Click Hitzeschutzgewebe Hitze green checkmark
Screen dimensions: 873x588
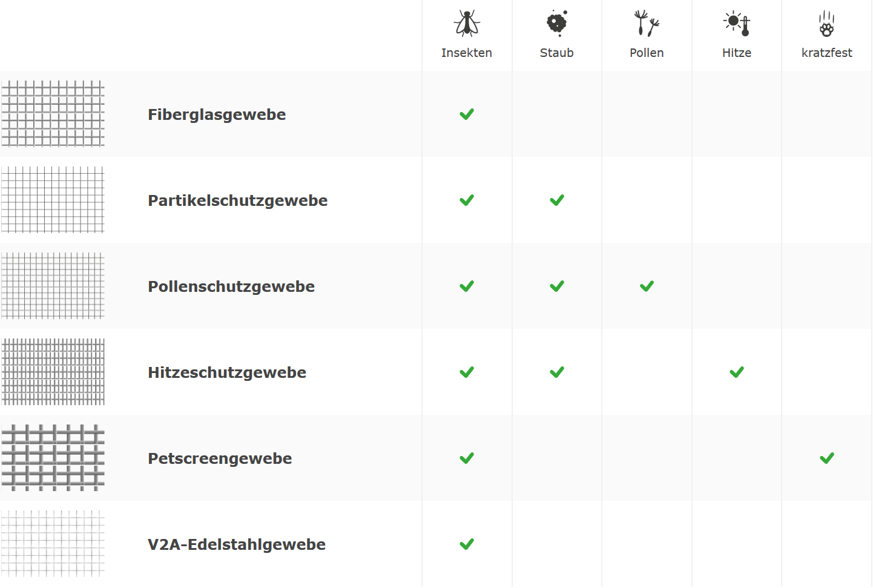coord(737,372)
